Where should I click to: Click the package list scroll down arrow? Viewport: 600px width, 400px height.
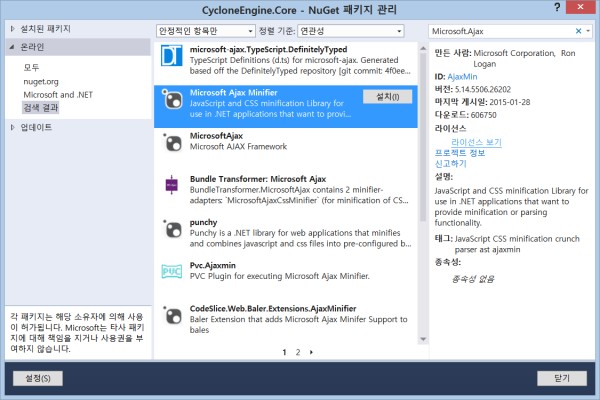click(x=423, y=339)
